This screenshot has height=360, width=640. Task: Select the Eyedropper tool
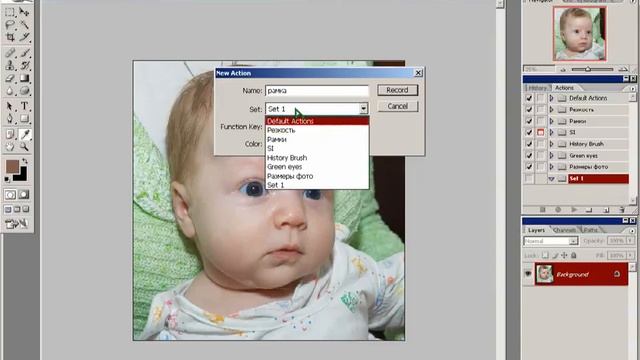tap(24, 134)
